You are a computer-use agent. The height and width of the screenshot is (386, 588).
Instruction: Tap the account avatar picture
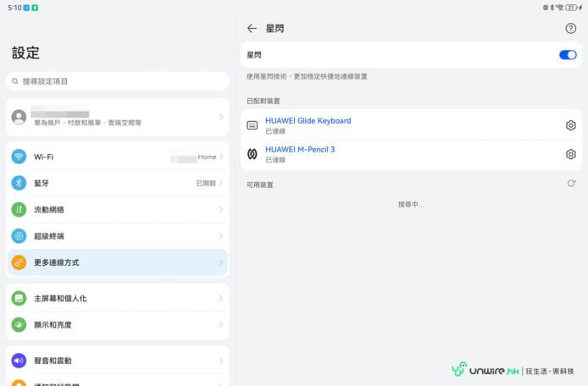pos(19,118)
